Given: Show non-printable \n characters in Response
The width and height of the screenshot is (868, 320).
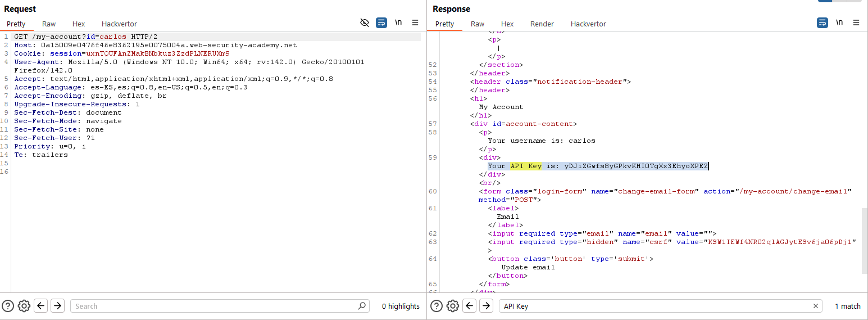Looking at the screenshot, I should (839, 23).
